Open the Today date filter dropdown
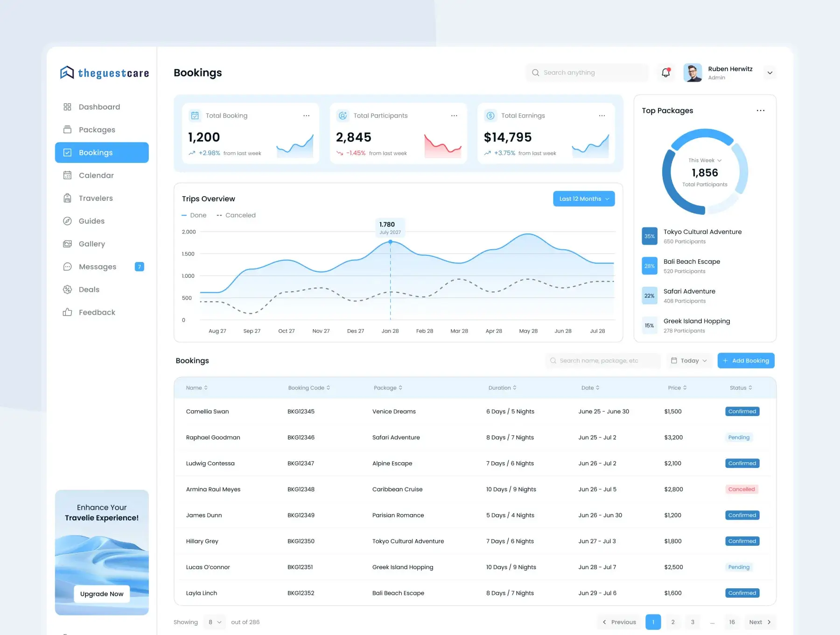Viewport: 840px width, 635px height. [689, 361]
